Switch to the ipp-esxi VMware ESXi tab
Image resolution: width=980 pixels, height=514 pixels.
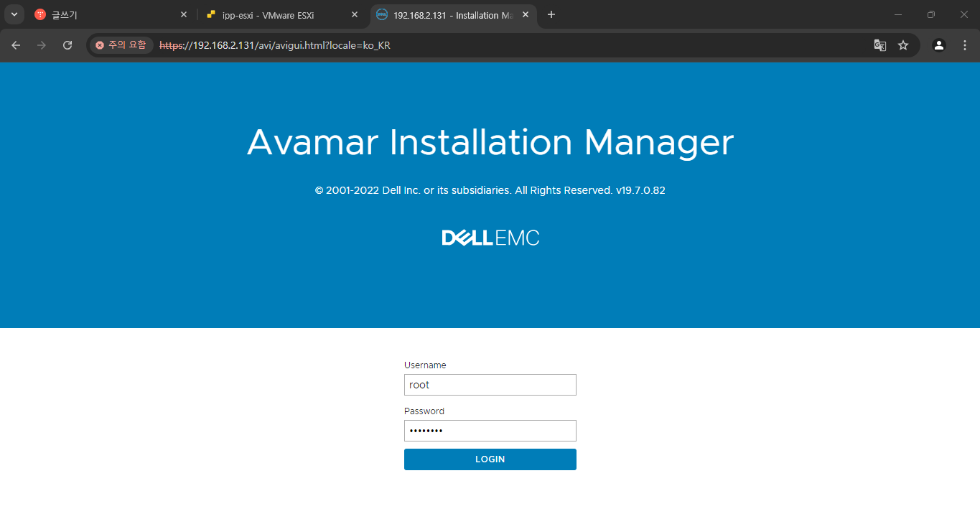tap(281, 14)
